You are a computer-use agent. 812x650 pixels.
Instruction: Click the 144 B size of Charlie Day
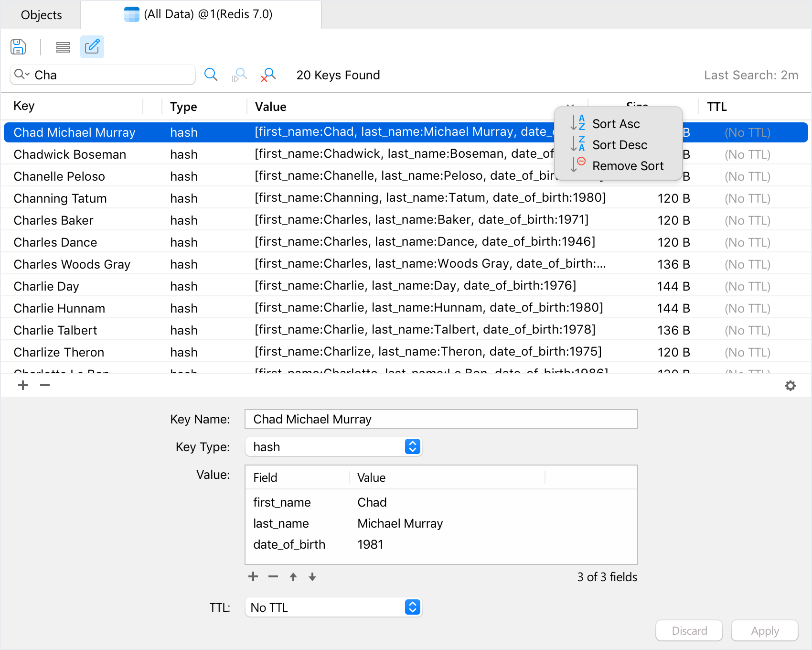(x=673, y=286)
